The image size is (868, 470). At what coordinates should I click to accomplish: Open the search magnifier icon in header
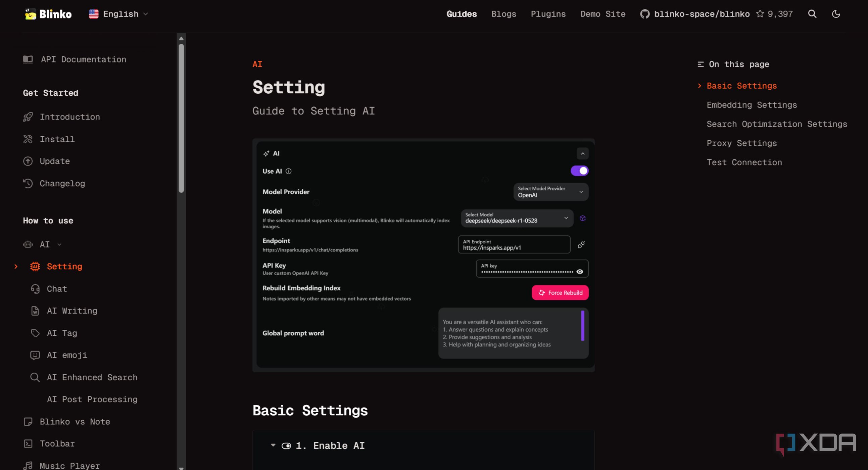coord(812,14)
